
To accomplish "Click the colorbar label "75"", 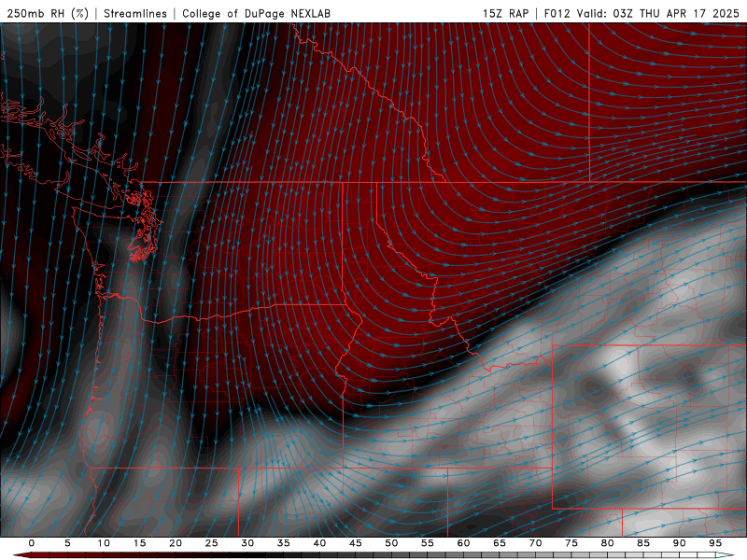I will click(x=571, y=543).
